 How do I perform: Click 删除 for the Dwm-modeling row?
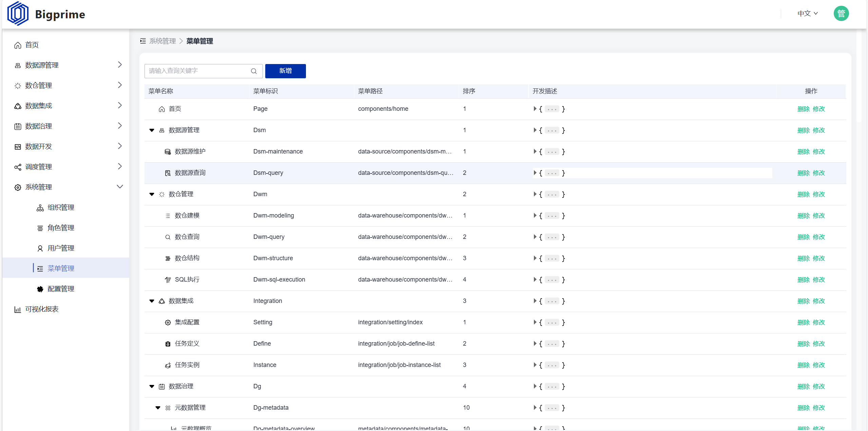[x=803, y=216]
